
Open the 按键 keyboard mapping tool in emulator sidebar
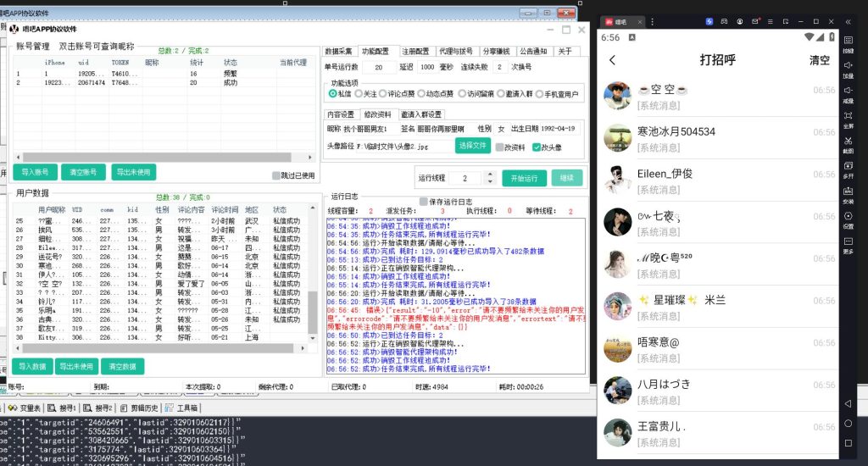pyautogui.click(x=848, y=44)
